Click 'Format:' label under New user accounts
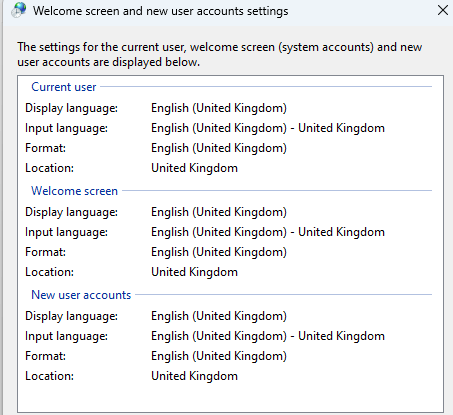This screenshot has height=415, width=453. pyautogui.click(x=45, y=356)
